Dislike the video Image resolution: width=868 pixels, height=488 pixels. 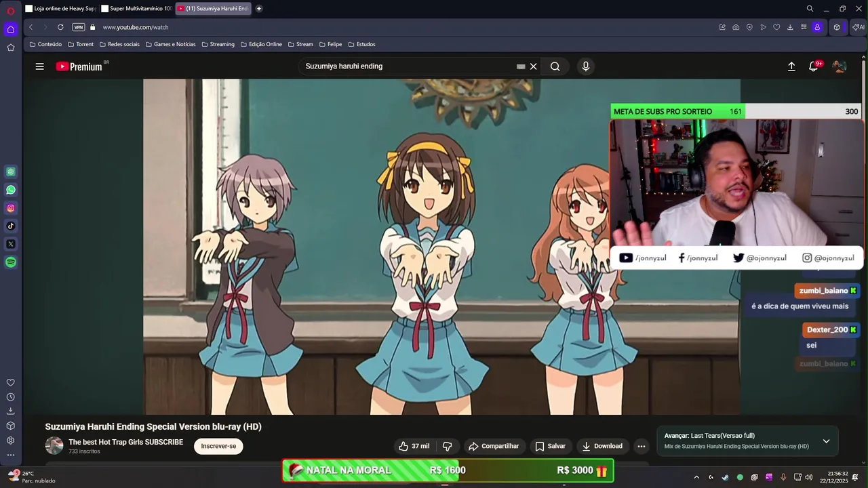448,446
